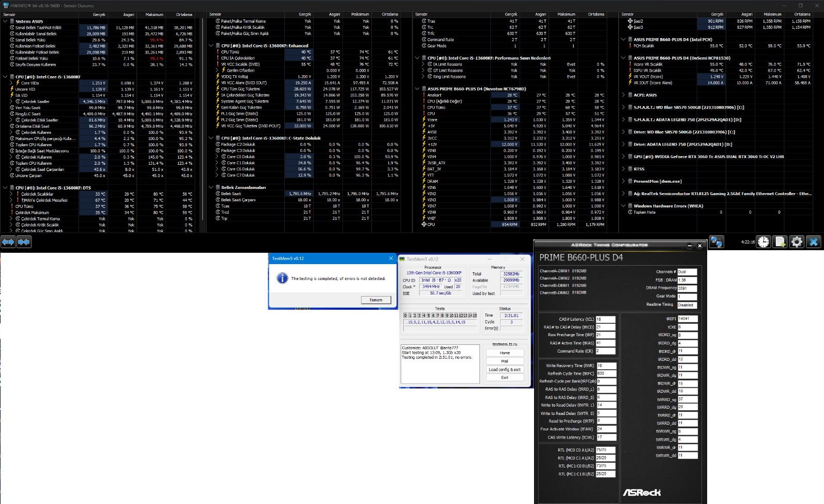Click Tamam in the TestMem5 dialog

(376, 300)
